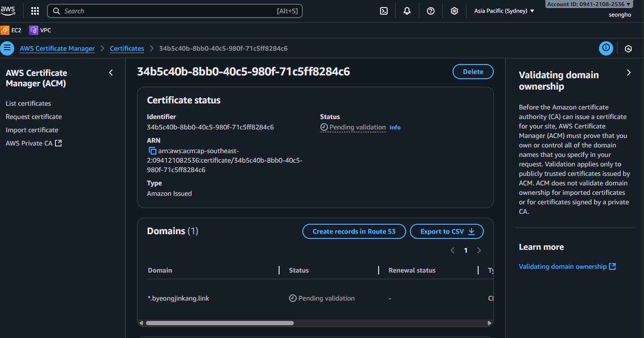Copy the certificate ARN
This screenshot has height=338, width=644.
click(x=152, y=151)
